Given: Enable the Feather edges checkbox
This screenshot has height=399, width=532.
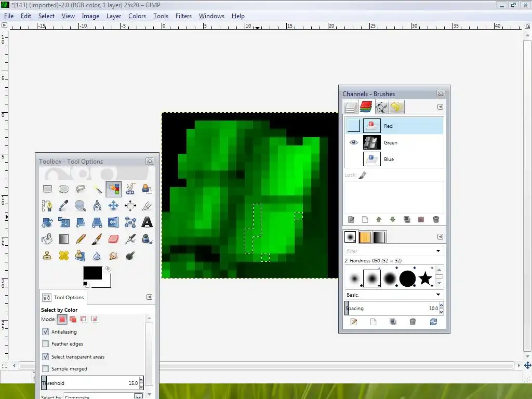Looking at the screenshot, I should (46, 344).
